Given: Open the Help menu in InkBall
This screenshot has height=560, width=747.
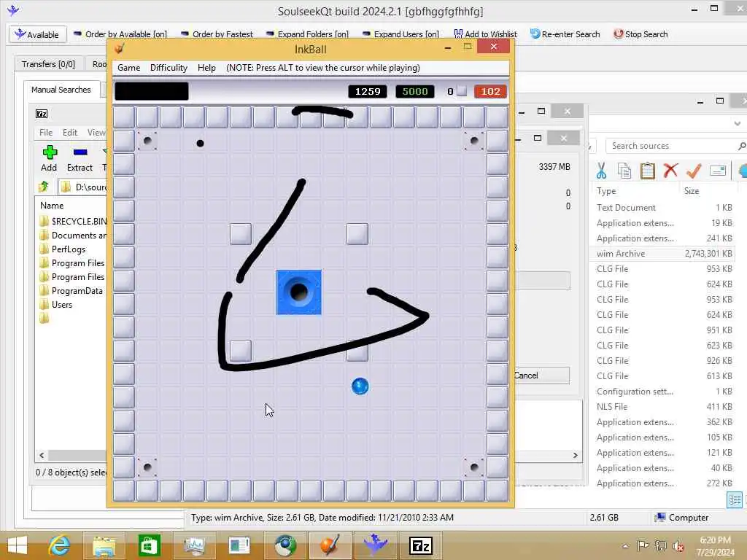Looking at the screenshot, I should (x=206, y=68).
